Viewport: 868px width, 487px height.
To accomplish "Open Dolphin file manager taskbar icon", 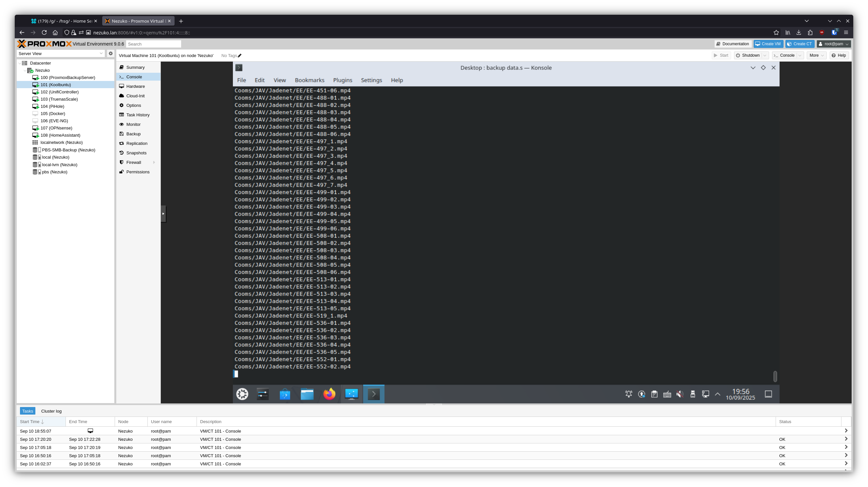I will click(x=307, y=394).
